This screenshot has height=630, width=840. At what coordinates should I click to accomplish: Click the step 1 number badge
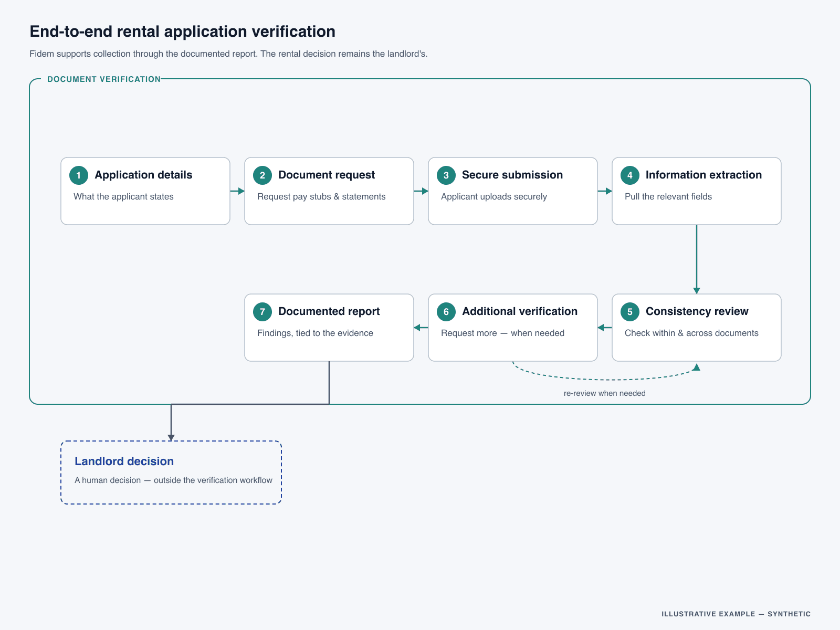(79, 175)
